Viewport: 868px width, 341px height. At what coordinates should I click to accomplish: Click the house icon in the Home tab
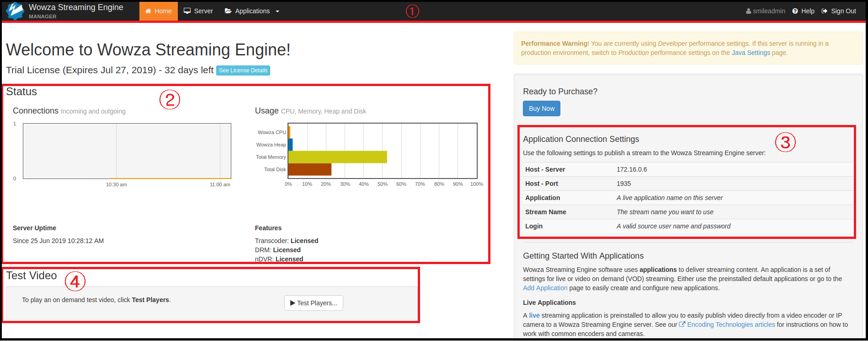coord(148,11)
